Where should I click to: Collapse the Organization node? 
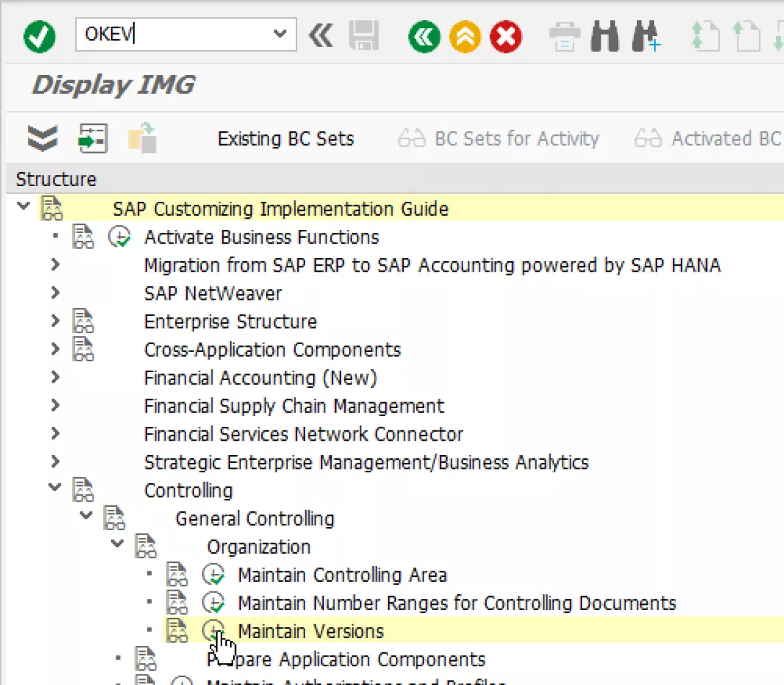pyautogui.click(x=118, y=543)
